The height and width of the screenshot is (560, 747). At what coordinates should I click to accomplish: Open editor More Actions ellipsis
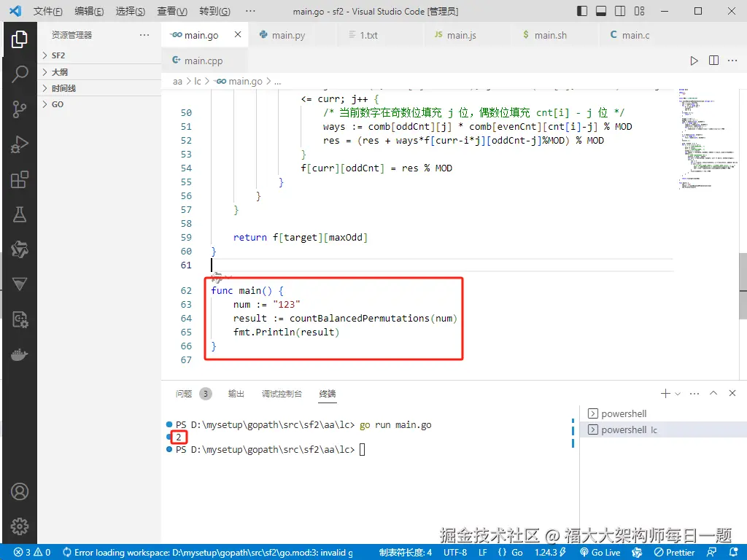coord(732,61)
